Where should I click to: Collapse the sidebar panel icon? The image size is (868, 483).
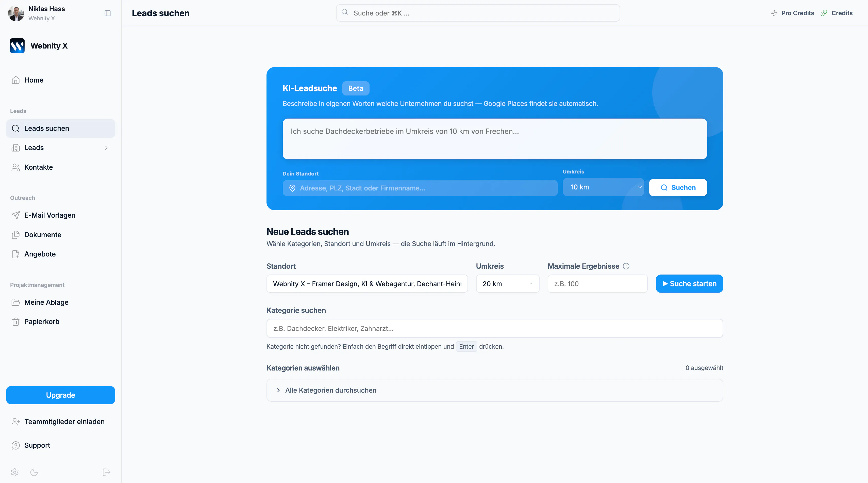108,13
